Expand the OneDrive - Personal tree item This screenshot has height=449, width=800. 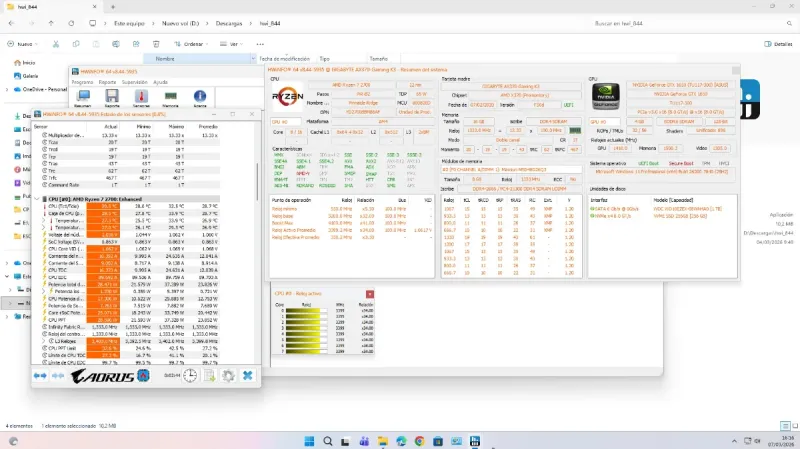click(7, 89)
